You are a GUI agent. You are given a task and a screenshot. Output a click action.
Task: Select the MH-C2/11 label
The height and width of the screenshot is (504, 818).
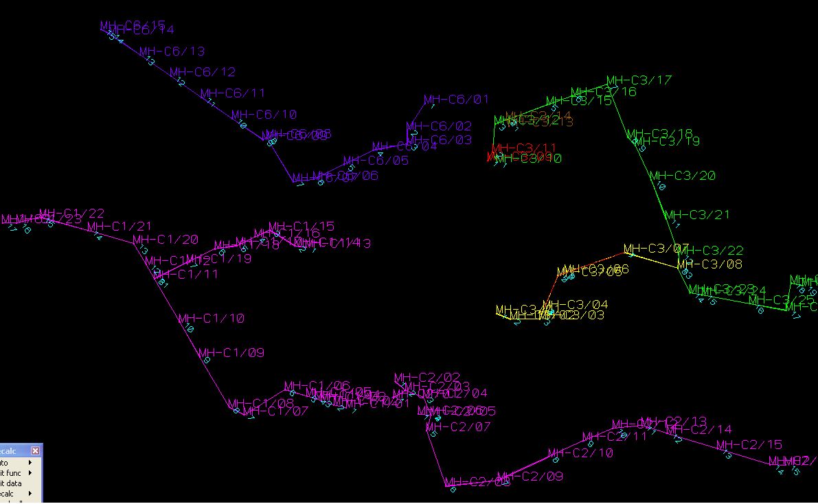pyautogui.click(x=615, y=436)
